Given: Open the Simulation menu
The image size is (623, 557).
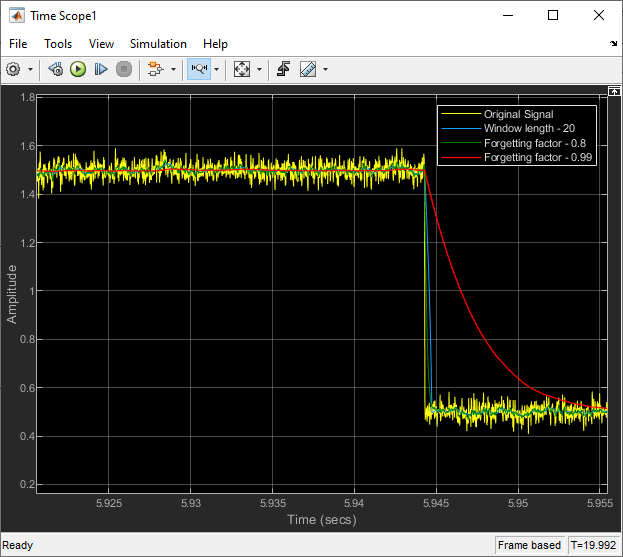Looking at the screenshot, I should pos(158,44).
